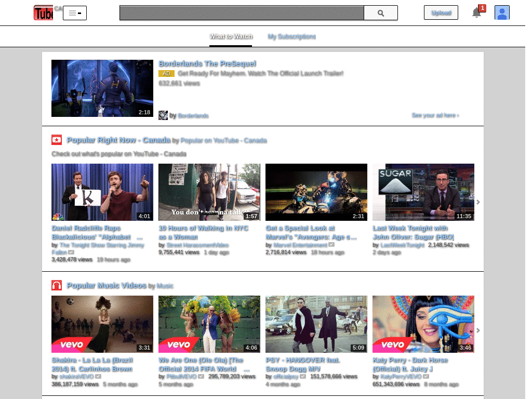Play the Avengers Age of Ultron thumbnail

click(316, 192)
